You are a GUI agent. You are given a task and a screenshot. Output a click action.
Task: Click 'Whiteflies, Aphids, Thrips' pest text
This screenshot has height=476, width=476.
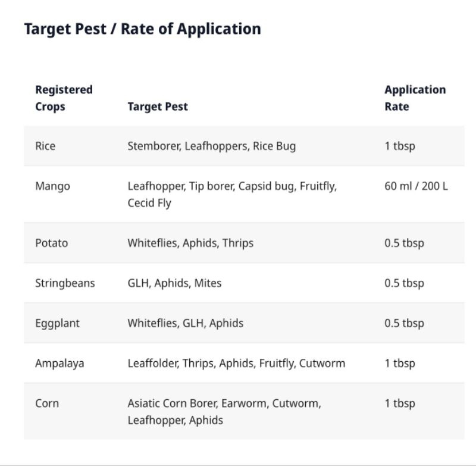coord(190,243)
